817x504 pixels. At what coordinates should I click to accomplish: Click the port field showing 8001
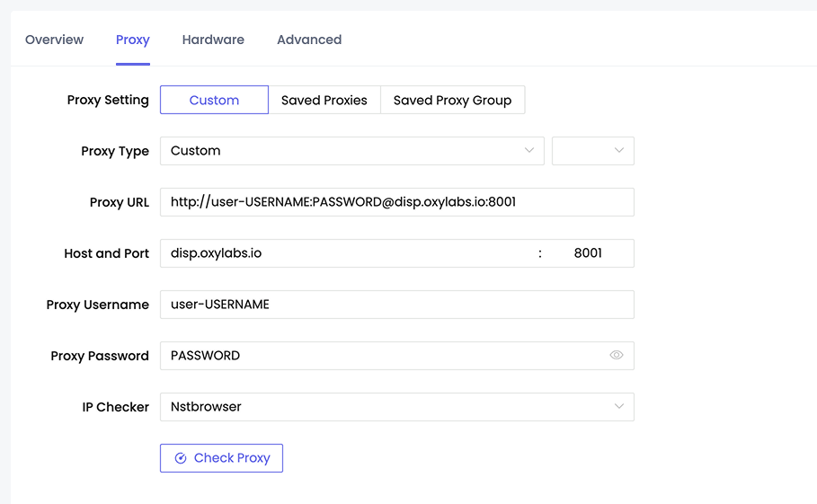[x=589, y=253]
